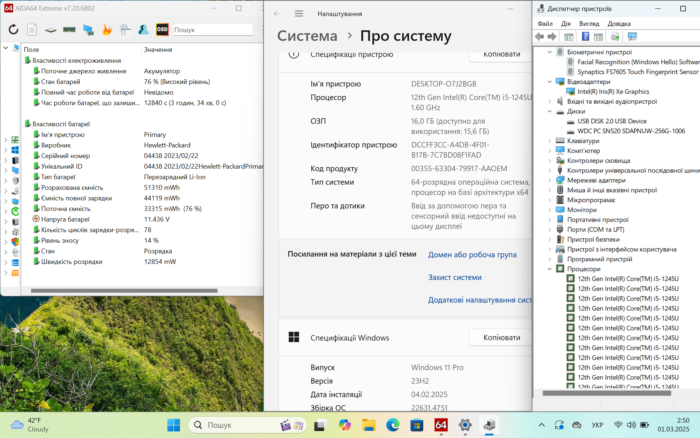Screen dimensions: 700x438
Task: Click the Копіювати button for device specifications
Action: pyautogui.click(x=501, y=54)
